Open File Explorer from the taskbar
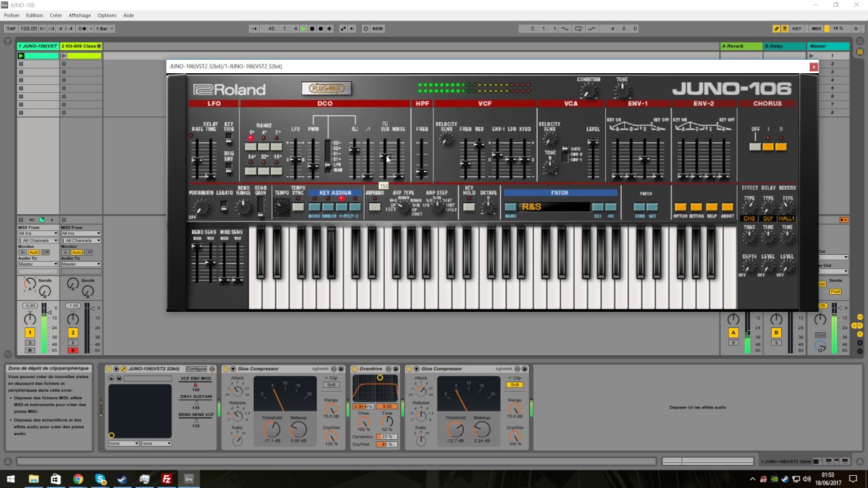Image resolution: width=868 pixels, height=488 pixels. 33,479
